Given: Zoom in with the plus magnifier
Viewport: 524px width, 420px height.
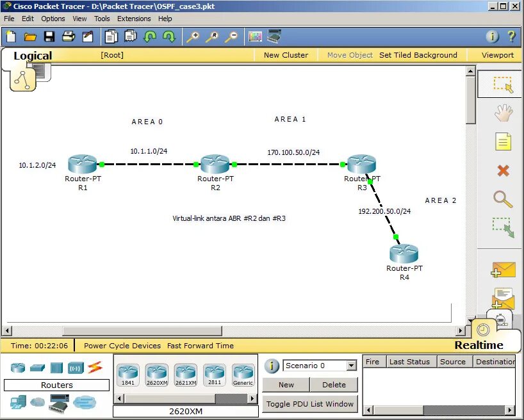Looking at the screenshot, I should point(193,36).
